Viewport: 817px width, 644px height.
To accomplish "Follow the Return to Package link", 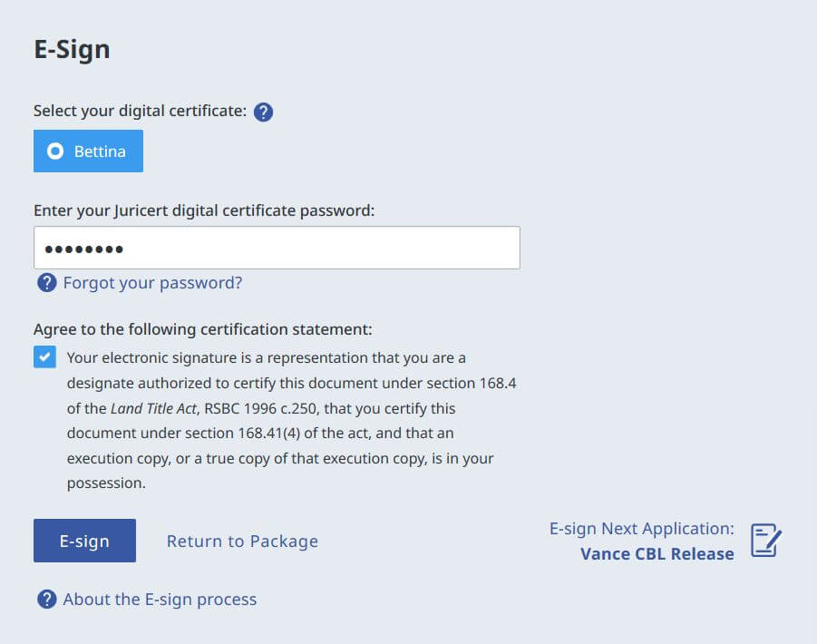I will [242, 541].
